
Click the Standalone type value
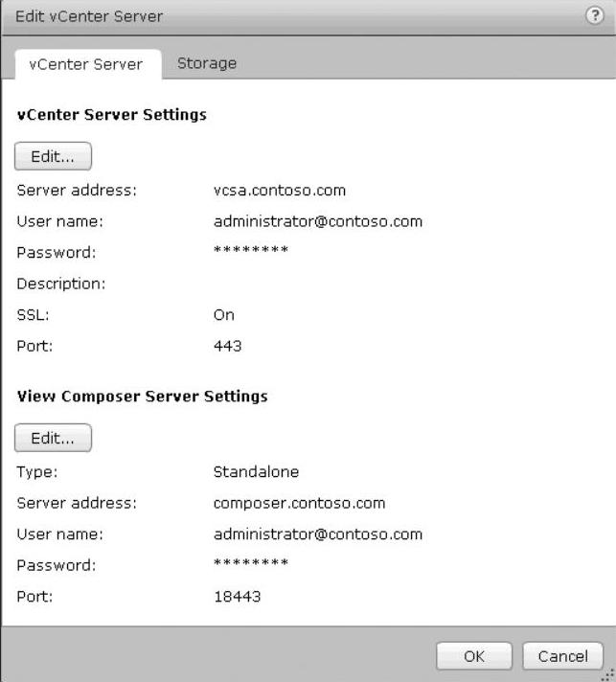click(x=257, y=472)
